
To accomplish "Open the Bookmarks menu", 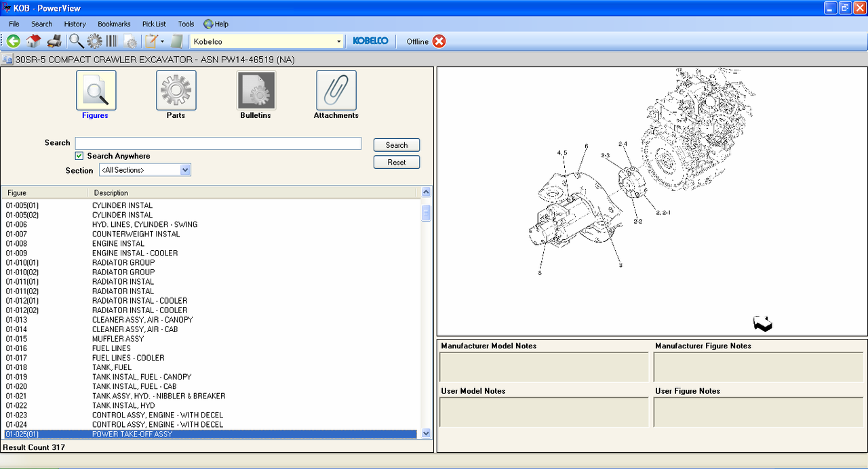I will tap(114, 24).
